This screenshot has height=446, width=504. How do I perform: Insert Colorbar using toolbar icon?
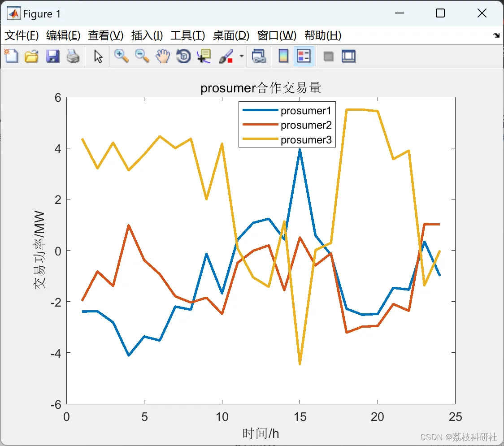(x=283, y=56)
